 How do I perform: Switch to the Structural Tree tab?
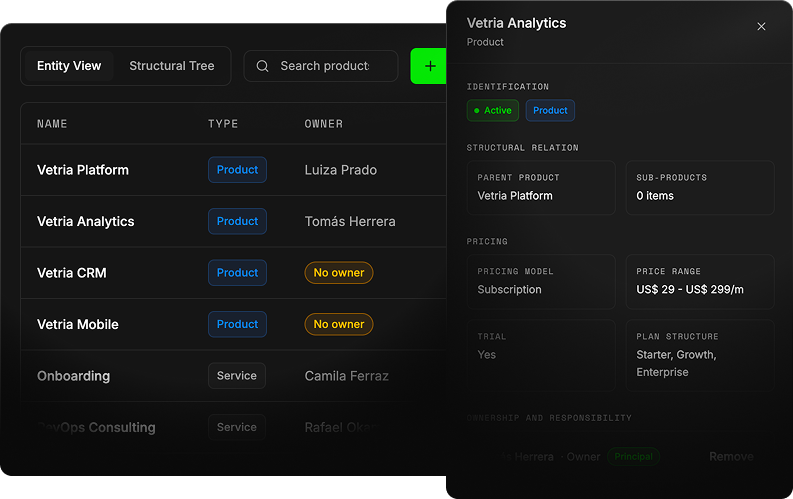171,66
